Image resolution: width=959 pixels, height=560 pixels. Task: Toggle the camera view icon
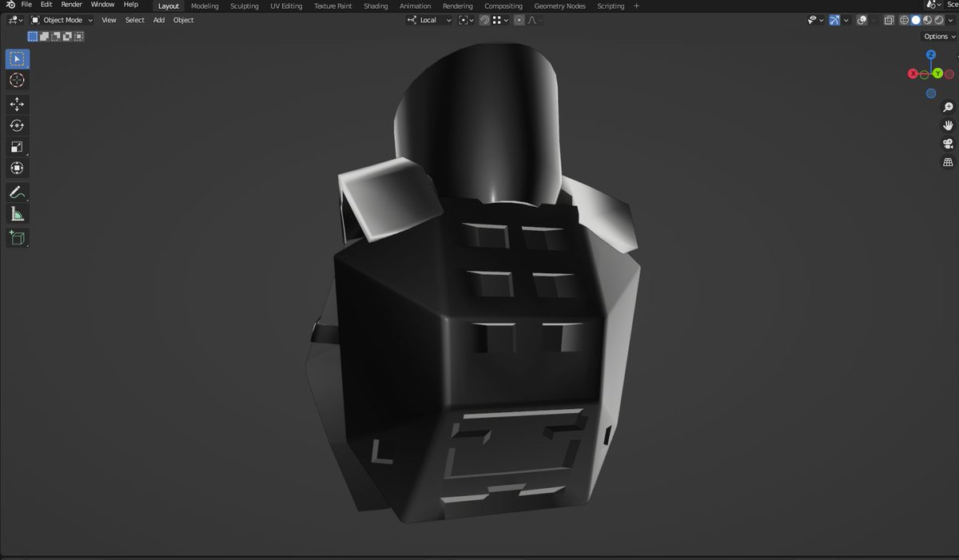[x=948, y=144]
